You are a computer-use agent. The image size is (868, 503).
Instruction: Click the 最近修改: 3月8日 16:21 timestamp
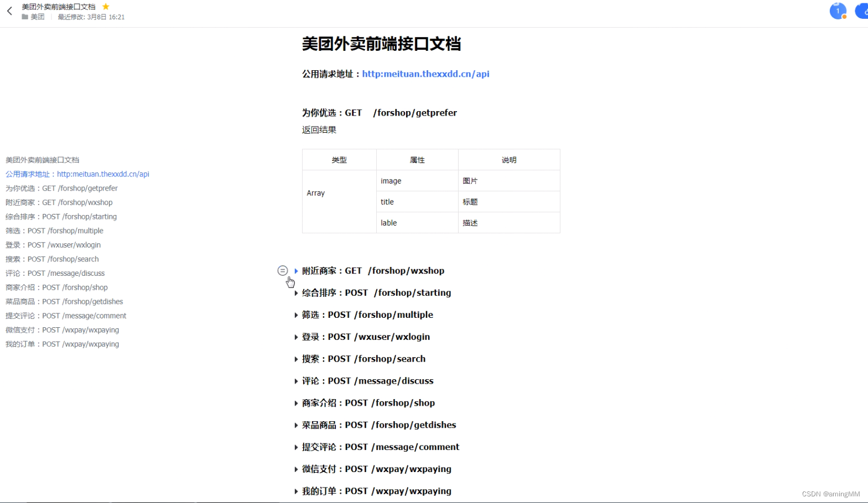pos(91,17)
